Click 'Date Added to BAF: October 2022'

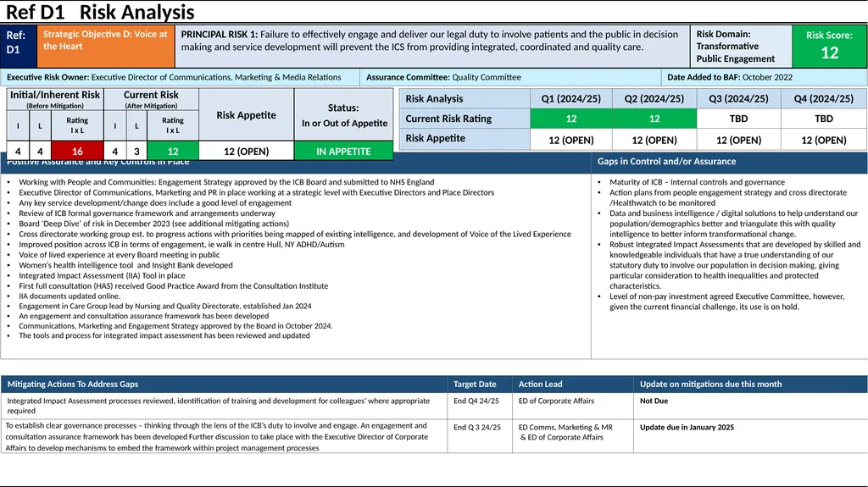730,77
